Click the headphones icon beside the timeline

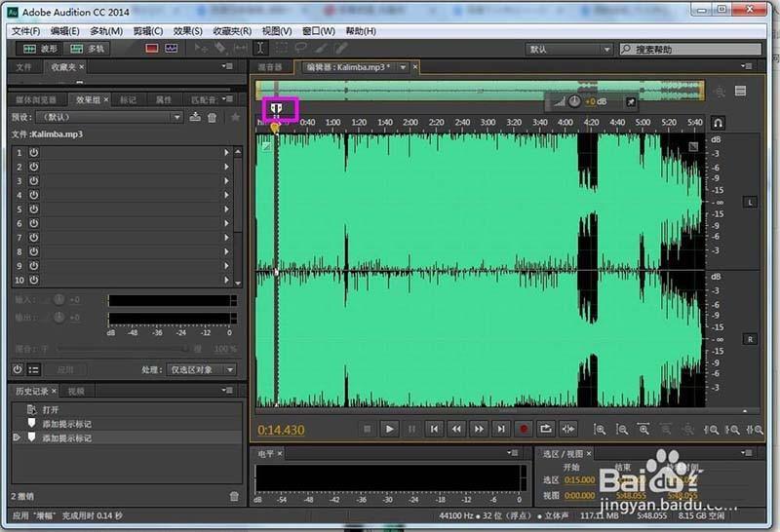point(718,124)
